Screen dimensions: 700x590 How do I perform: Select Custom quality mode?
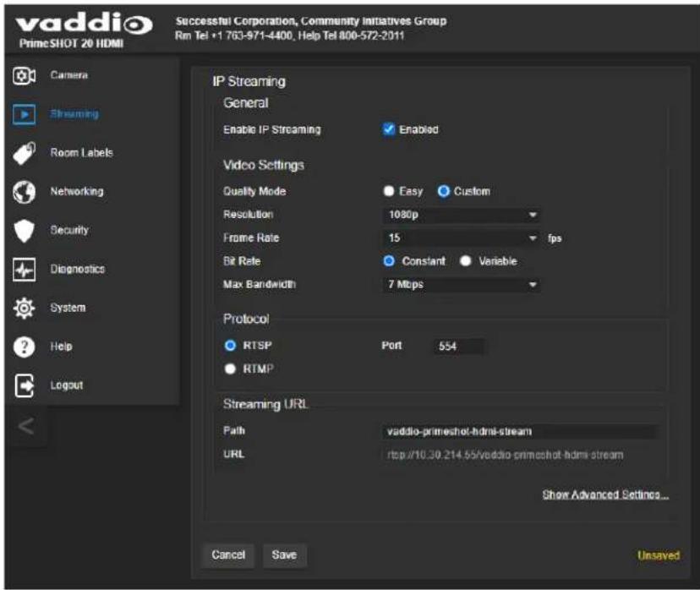point(443,192)
